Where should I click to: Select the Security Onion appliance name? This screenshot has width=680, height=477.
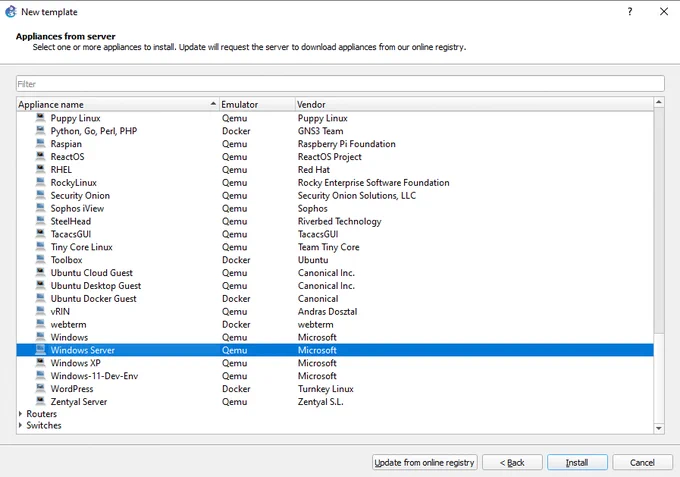[80, 195]
